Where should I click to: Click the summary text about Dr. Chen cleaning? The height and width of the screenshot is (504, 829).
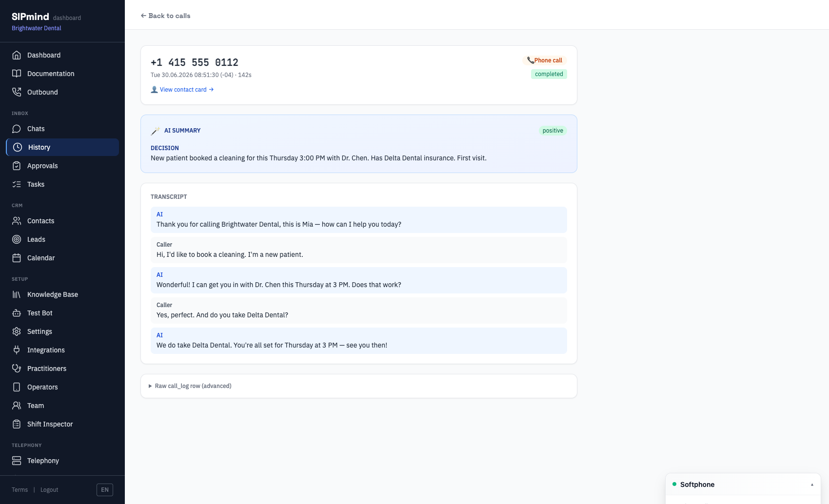318,158
